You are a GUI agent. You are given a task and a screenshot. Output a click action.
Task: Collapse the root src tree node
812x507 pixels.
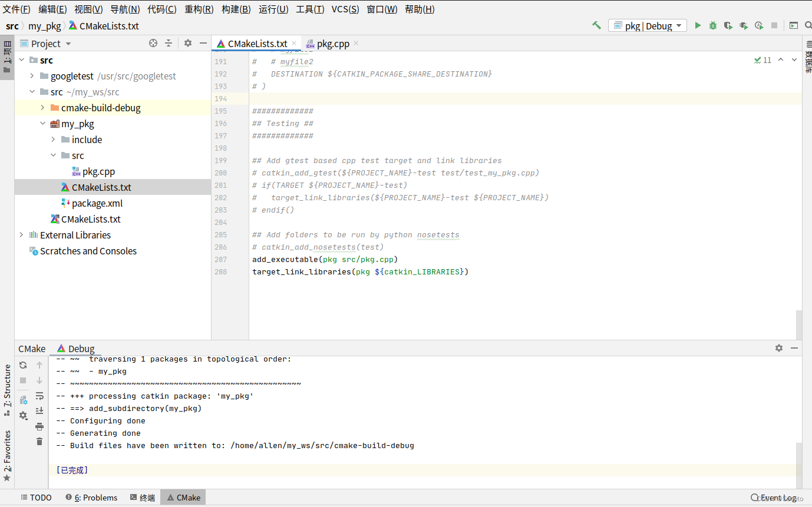(x=21, y=60)
